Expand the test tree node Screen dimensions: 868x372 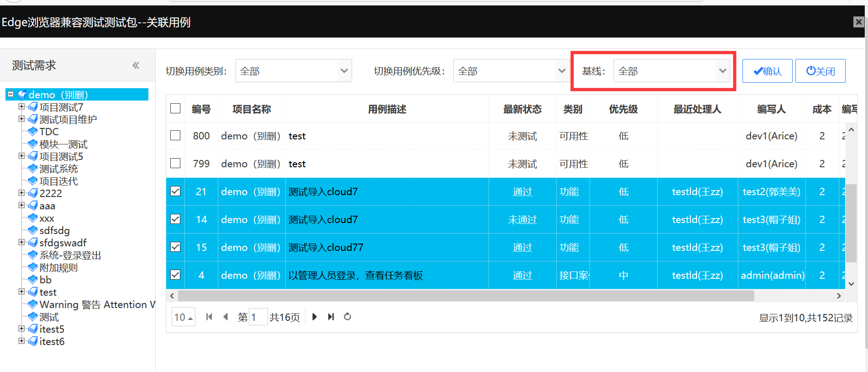point(21,292)
